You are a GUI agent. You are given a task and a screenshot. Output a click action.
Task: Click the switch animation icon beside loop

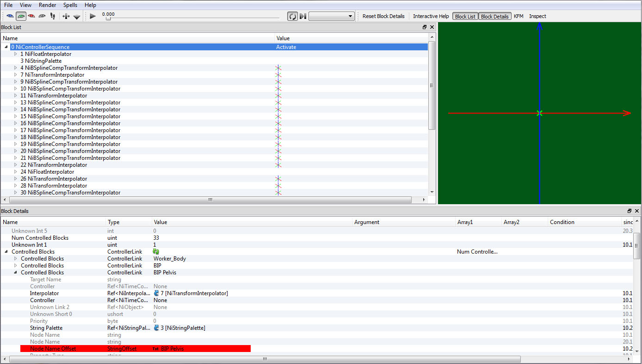(x=303, y=16)
